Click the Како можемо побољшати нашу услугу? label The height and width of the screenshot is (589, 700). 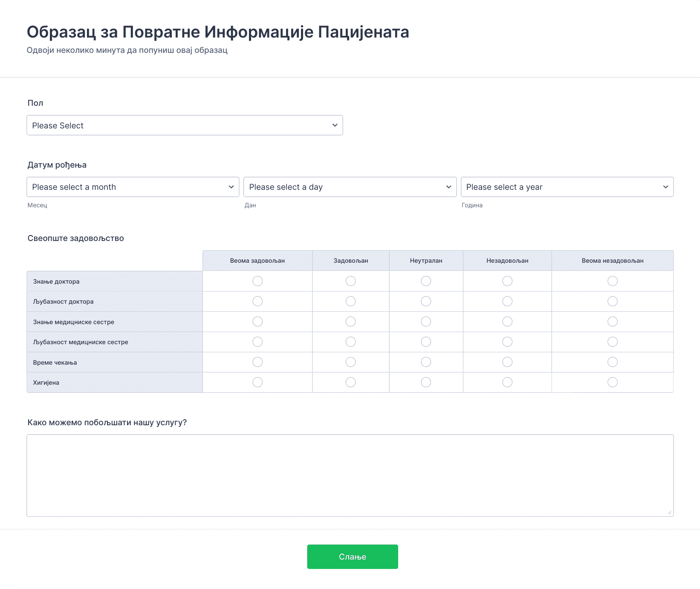tap(107, 423)
